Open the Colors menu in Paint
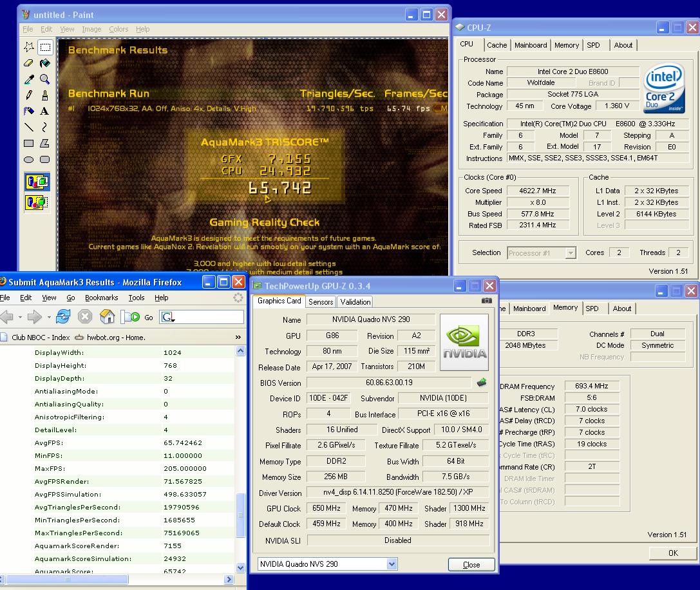Screen dimensions: 700x590 [118, 29]
